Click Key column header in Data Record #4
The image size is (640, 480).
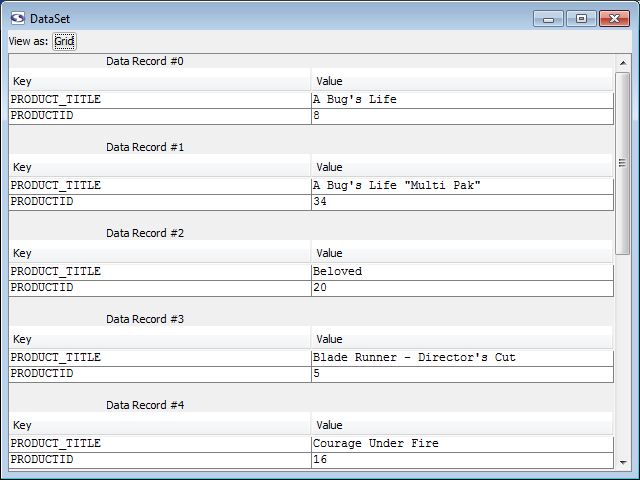160,425
